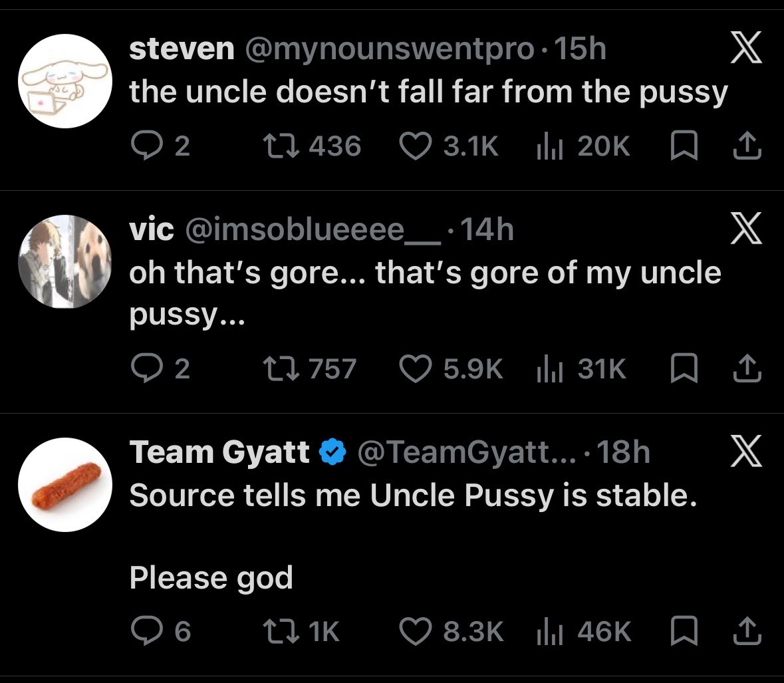View analytics showing 31K views

point(581,368)
